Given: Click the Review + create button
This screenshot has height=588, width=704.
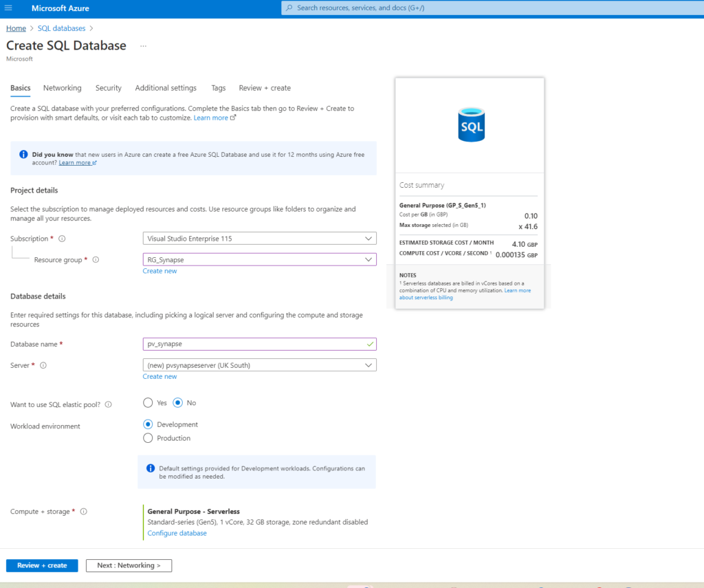Looking at the screenshot, I should [42, 565].
